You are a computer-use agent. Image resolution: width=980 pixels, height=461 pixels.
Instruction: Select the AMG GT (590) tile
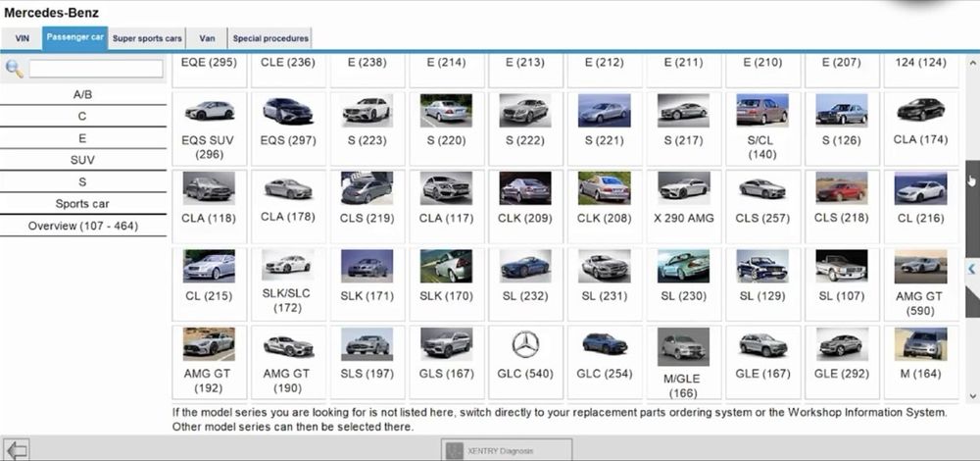[x=920, y=284]
